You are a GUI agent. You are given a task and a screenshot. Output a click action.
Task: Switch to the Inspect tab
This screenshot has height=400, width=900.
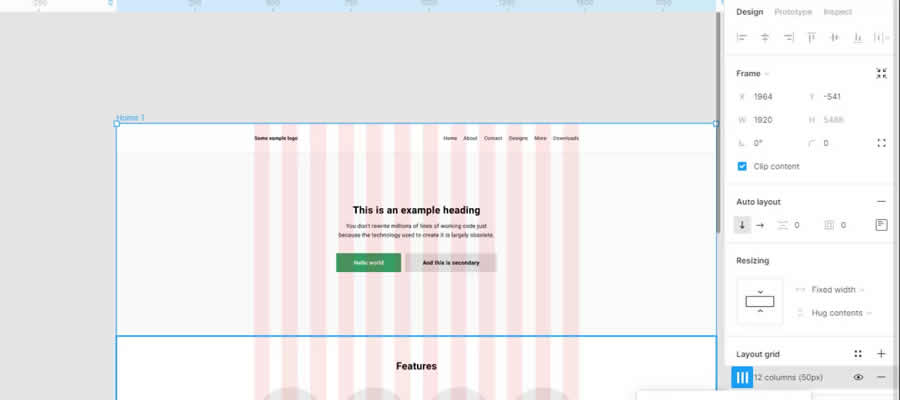tap(838, 12)
